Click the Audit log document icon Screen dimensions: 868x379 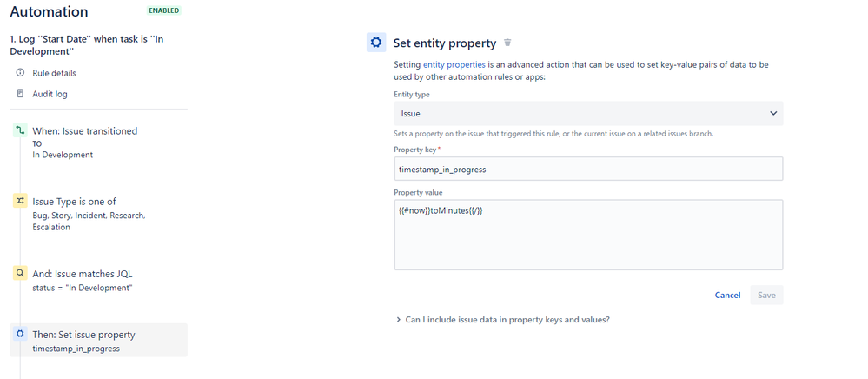[21, 94]
